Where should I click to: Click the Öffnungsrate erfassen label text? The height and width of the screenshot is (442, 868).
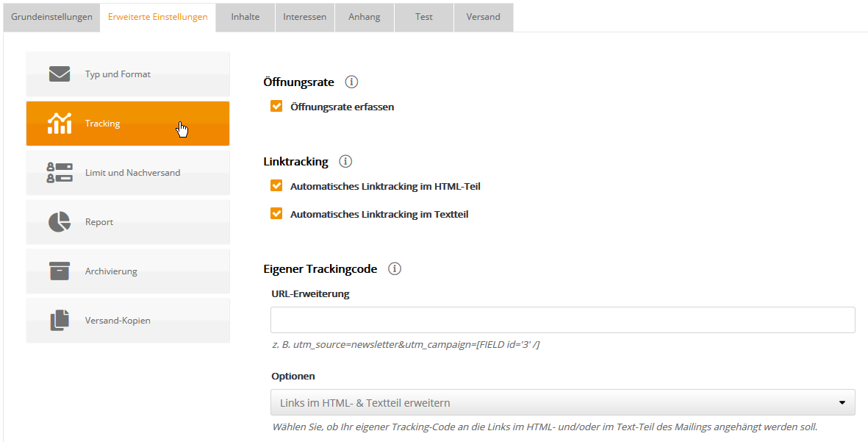tap(342, 107)
